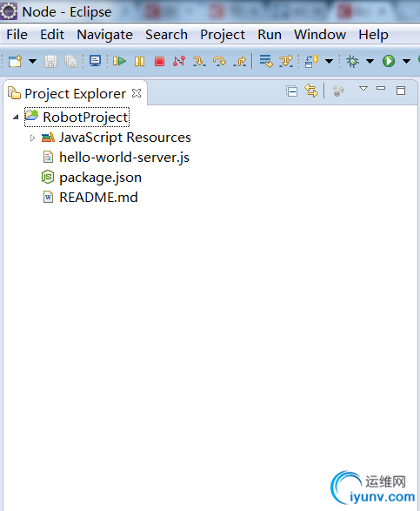Viewport: 420px width, 511px height.
Task: Open the Edit menu
Action: (52, 35)
